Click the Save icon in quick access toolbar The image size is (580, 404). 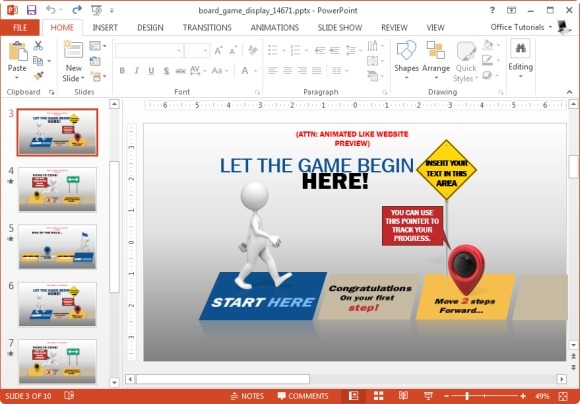pyautogui.click(x=31, y=10)
